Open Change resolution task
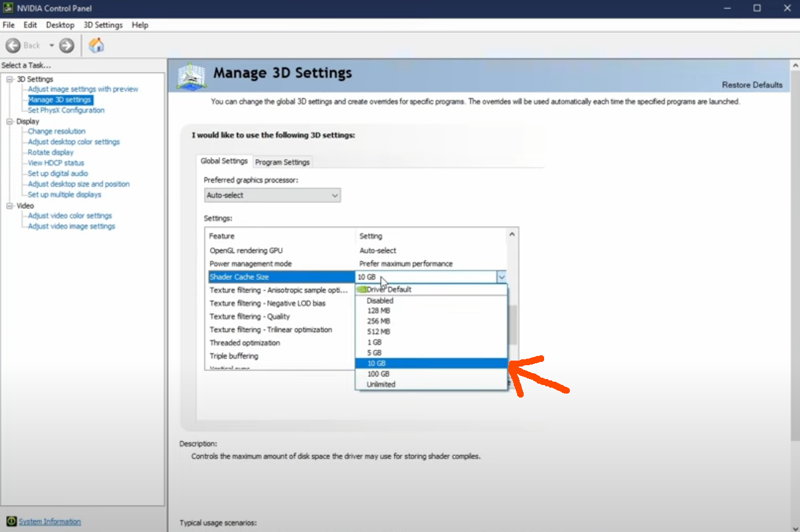Image resolution: width=800 pixels, height=532 pixels. pos(57,131)
